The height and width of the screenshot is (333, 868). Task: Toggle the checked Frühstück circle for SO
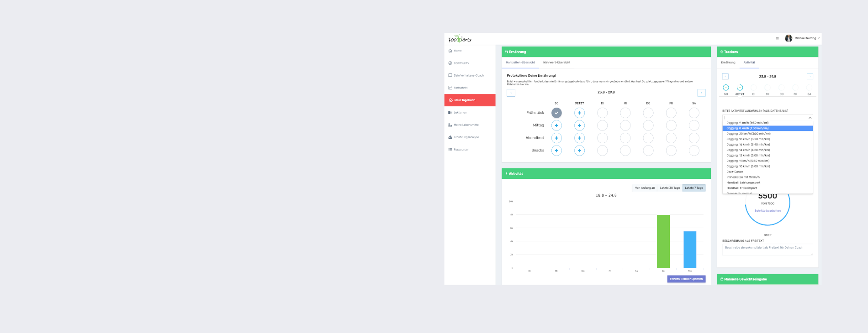pos(556,113)
